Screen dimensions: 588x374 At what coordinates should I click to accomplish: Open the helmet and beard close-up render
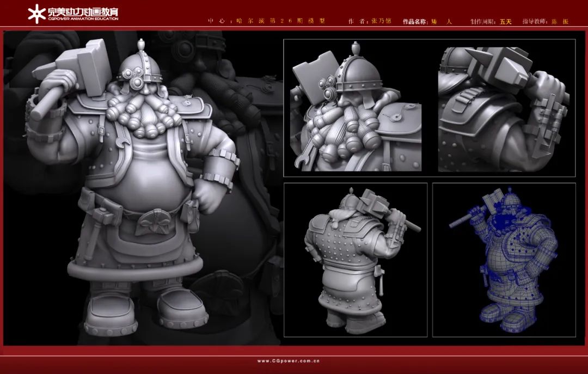tap(356, 107)
